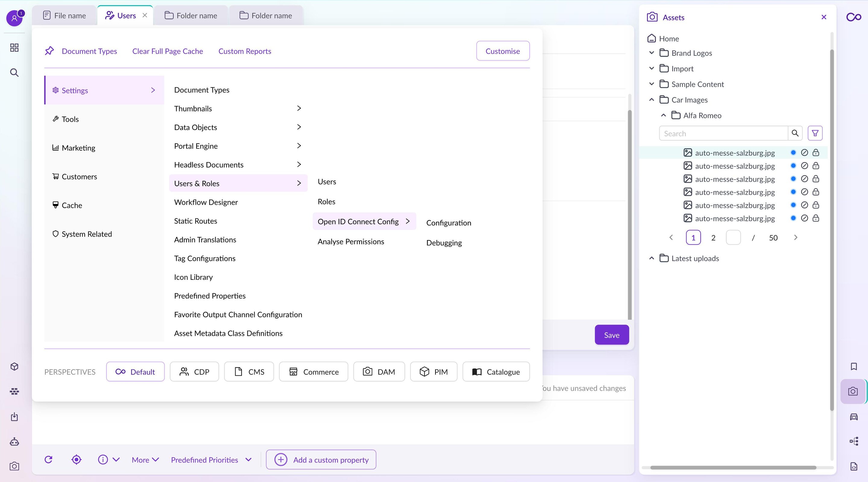Open the Predefined Priorities dropdown

point(211,459)
